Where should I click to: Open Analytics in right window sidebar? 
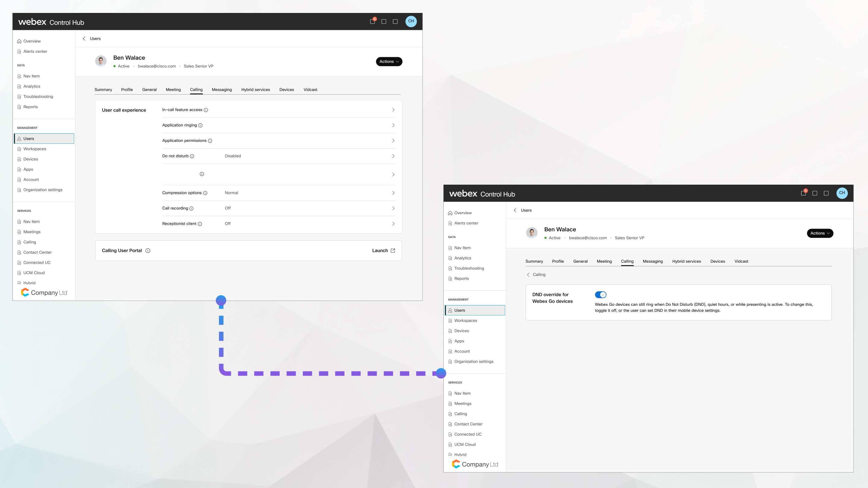coord(463,258)
